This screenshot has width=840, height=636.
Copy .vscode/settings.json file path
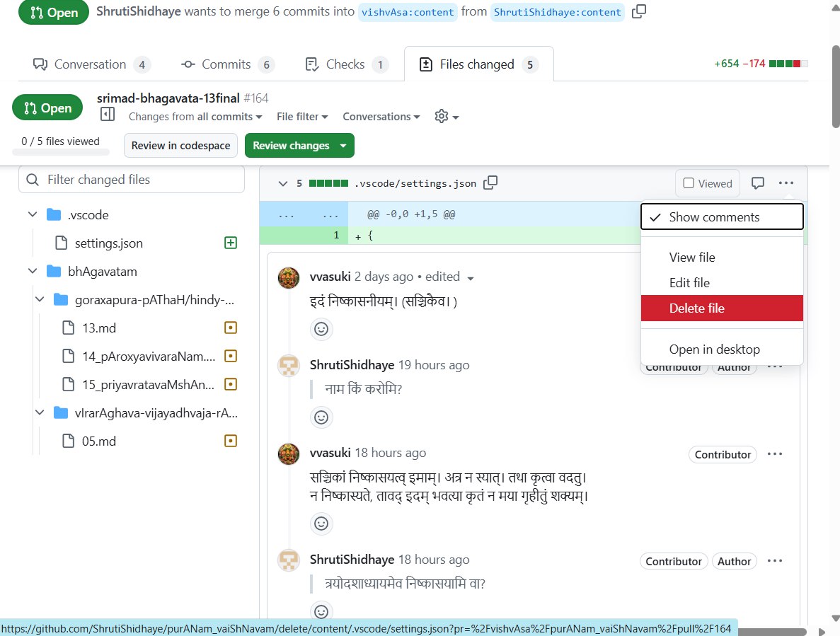490,183
